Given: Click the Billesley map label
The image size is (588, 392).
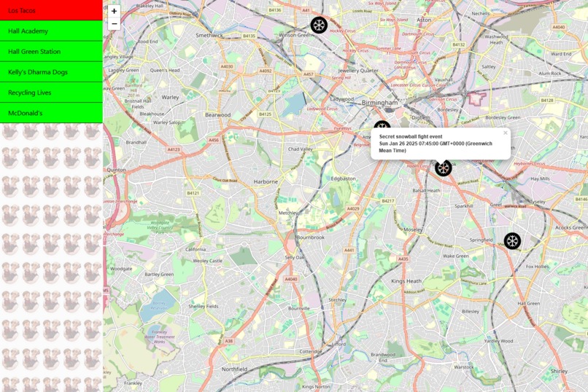Looking at the screenshot, I should 471,312.
